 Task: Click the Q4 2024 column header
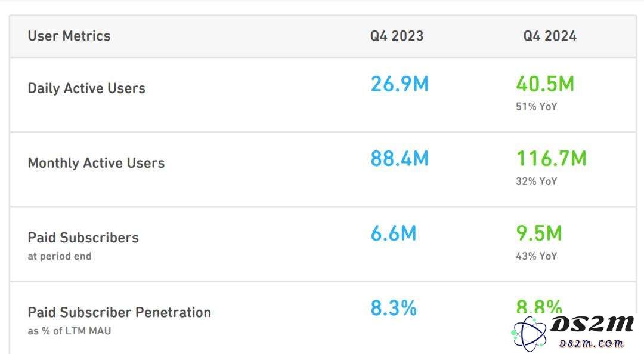[550, 36]
